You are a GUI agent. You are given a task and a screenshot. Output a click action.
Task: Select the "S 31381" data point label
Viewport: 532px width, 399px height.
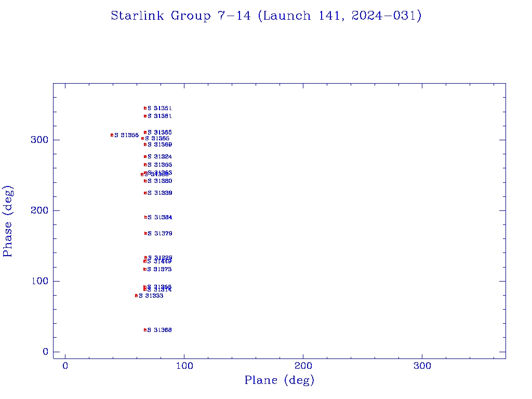(159, 116)
